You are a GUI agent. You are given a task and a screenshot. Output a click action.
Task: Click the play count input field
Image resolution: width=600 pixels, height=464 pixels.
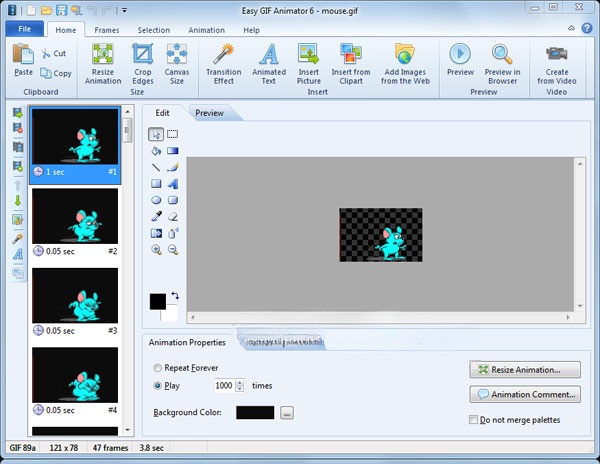tap(224, 386)
